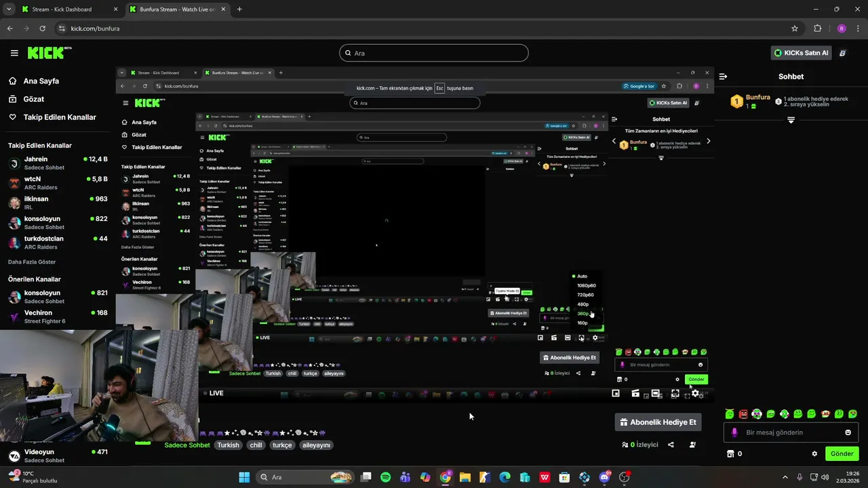Click Bunfura top gifter entry in chat
Screen dimensions: 868x488
[751, 102]
